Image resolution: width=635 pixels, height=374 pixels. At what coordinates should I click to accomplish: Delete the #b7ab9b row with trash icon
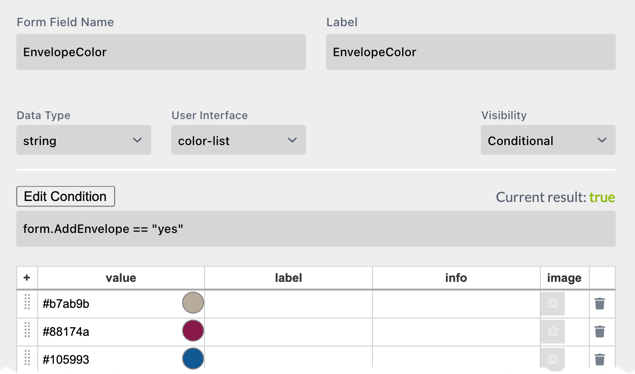(600, 304)
